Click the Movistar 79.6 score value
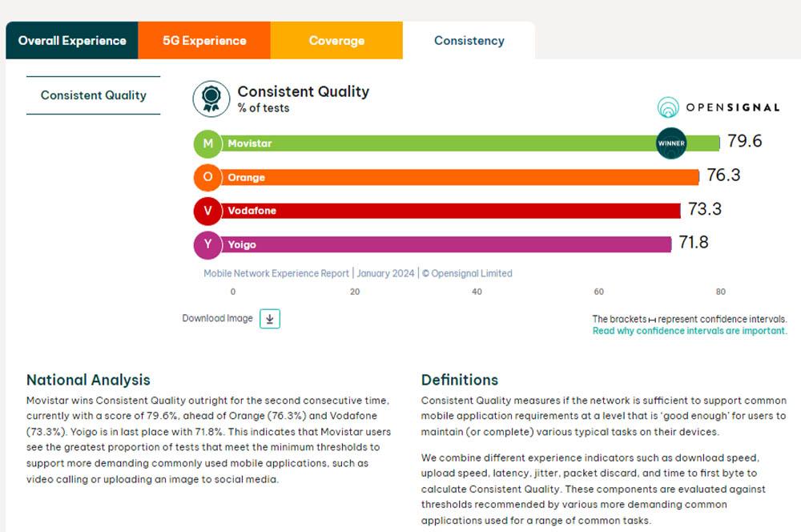This screenshot has width=801, height=532. 744,142
